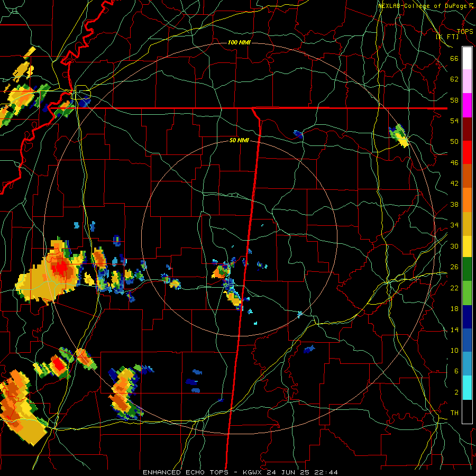Click the light pink legend swatch

[x=467, y=81]
